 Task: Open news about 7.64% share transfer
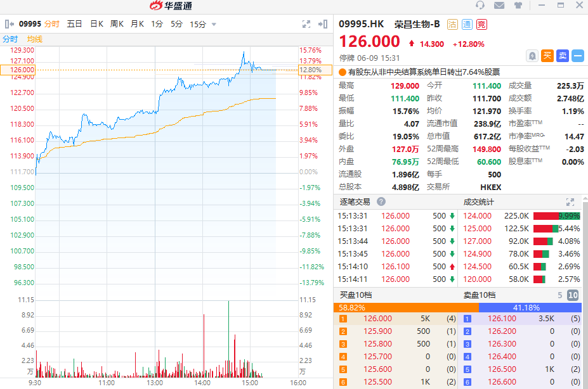(x=424, y=72)
